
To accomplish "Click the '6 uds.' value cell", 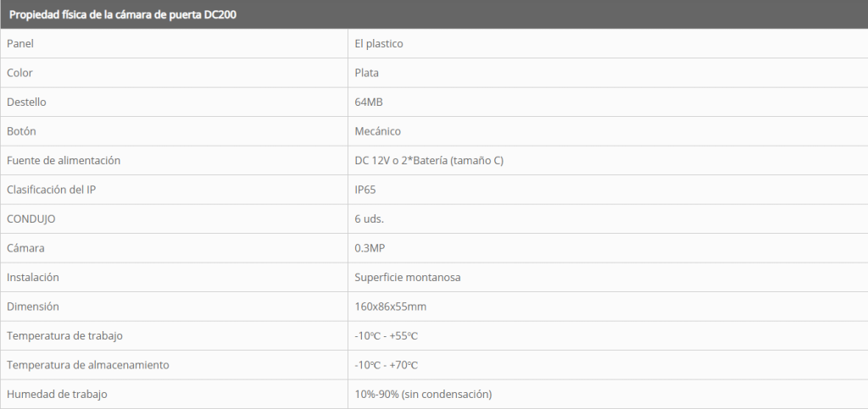I will [370, 218].
